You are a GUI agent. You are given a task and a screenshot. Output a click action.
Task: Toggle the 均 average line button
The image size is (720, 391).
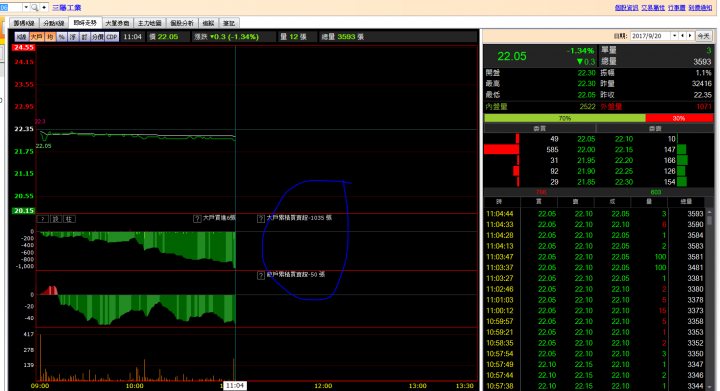(50, 37)
